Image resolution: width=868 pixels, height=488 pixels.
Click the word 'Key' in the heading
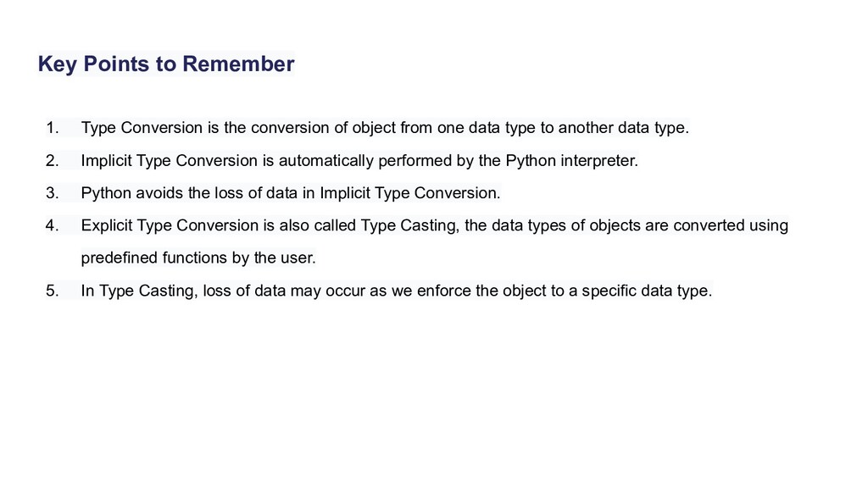coord(58,64)
